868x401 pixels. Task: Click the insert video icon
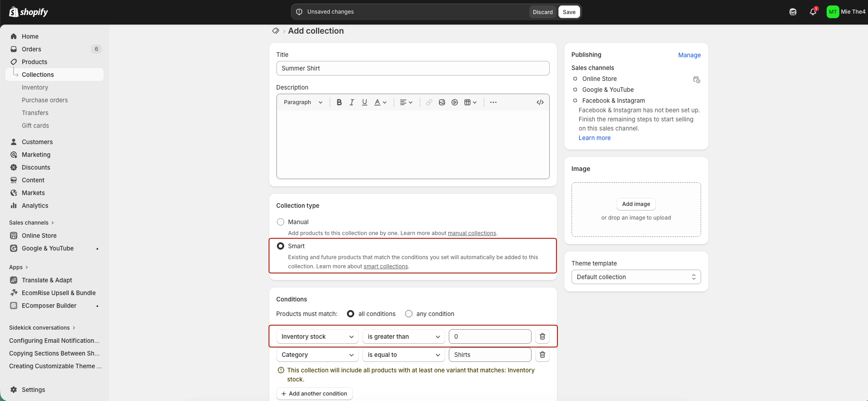pos(455,102)
